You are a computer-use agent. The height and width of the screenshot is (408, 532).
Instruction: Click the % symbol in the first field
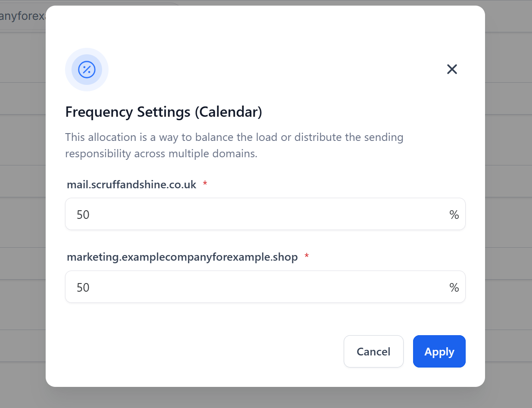(454, 214)
